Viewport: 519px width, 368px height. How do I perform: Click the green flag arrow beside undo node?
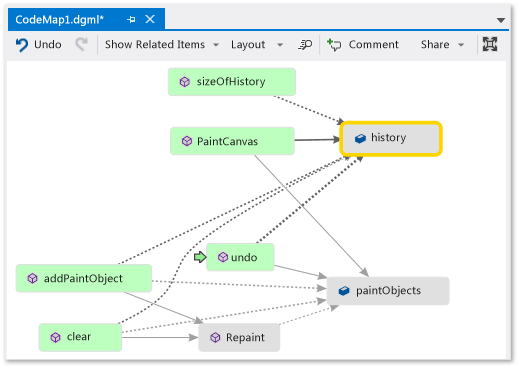[200, 257]
